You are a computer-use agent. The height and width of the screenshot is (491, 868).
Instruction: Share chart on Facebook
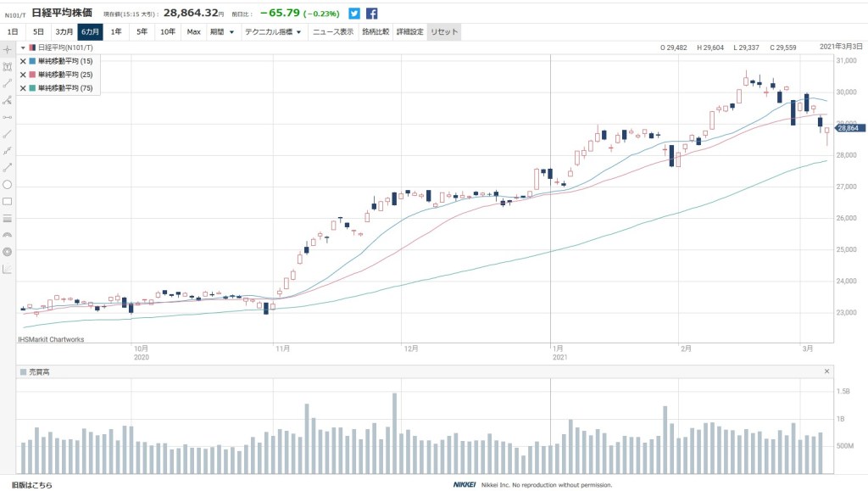(x=371, y=14)
